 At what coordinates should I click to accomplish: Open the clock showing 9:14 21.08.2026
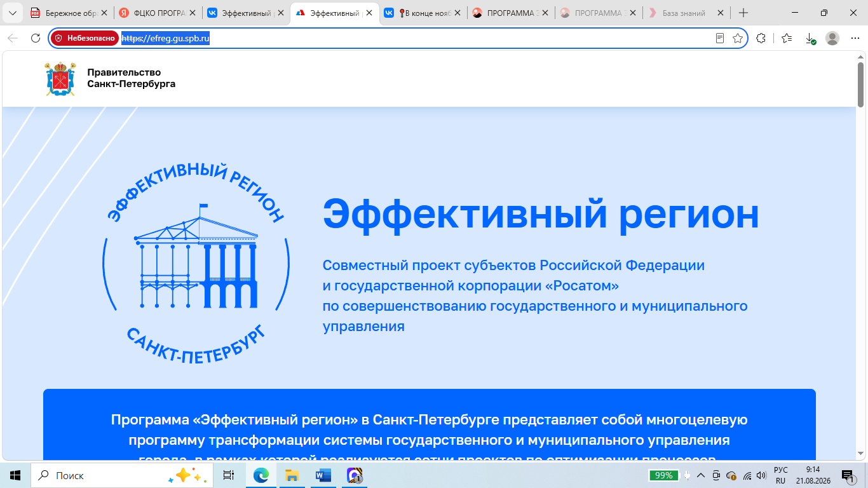[813, 475]
